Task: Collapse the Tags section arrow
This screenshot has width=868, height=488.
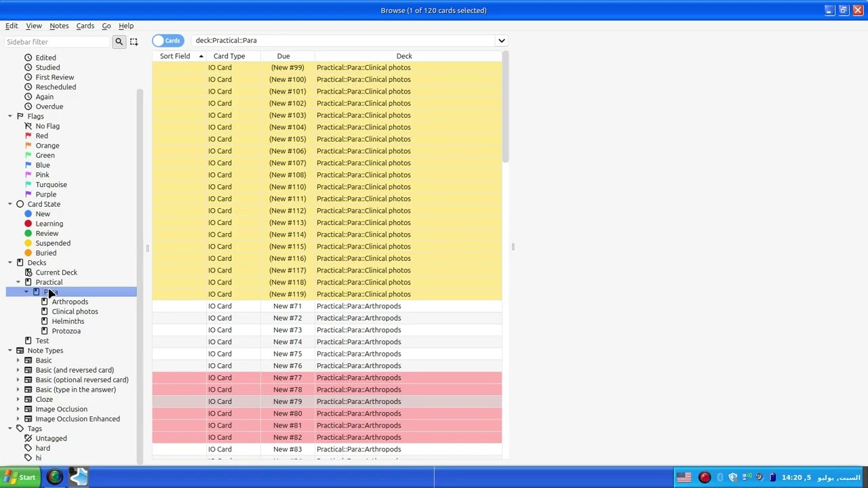Action: pyautogui.click(x=10, y=429)
